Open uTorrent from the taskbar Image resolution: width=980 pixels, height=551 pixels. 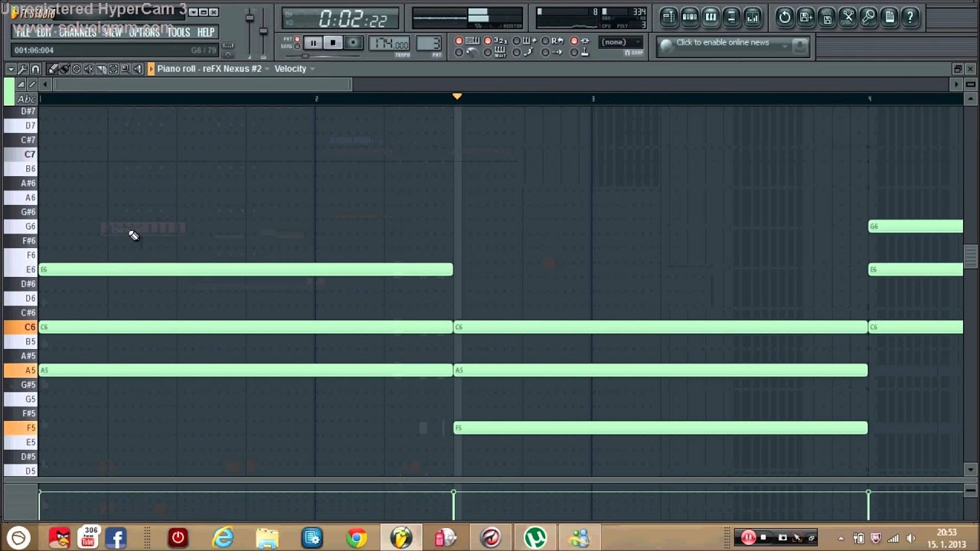pyautogui.click(x=535, y=538)
